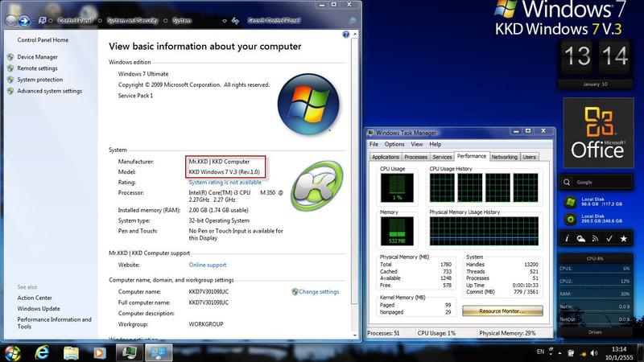
Task: Open the Options menu in Task Manager
Action: pyautogui.click(x=394, y=145)
